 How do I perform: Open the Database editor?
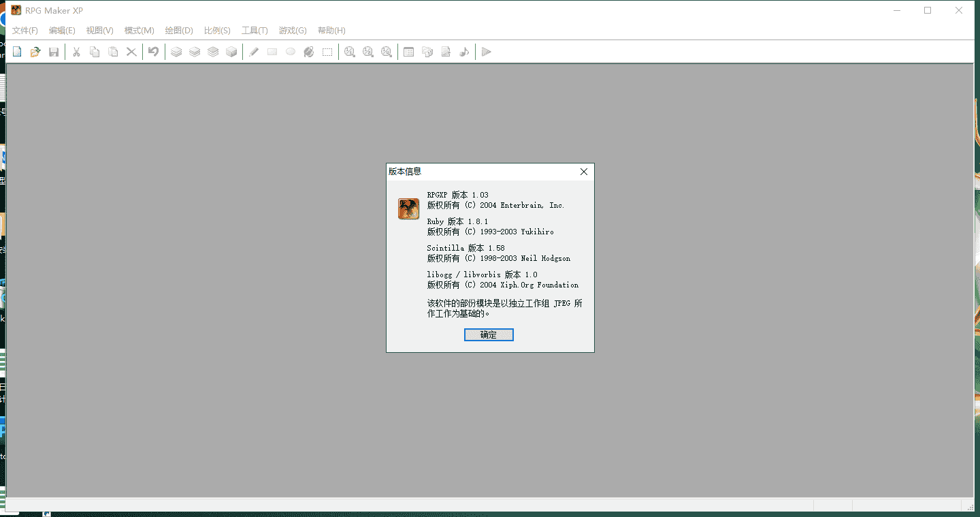click(x=408, y=51)
